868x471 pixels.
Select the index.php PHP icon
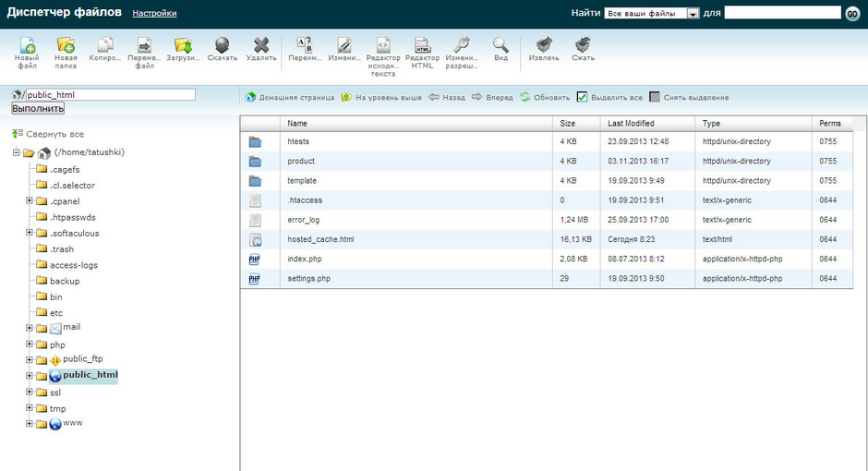[255, 259]
